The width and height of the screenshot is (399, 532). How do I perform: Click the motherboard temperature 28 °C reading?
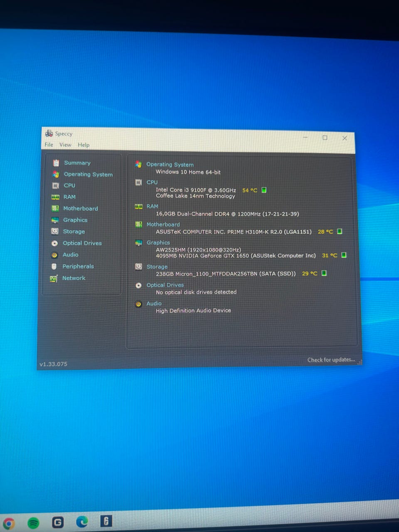pos(325,232)
